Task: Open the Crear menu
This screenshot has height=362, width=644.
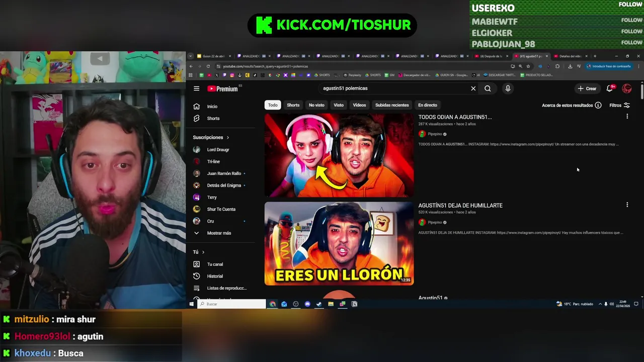Action: [x=587, y=88]
